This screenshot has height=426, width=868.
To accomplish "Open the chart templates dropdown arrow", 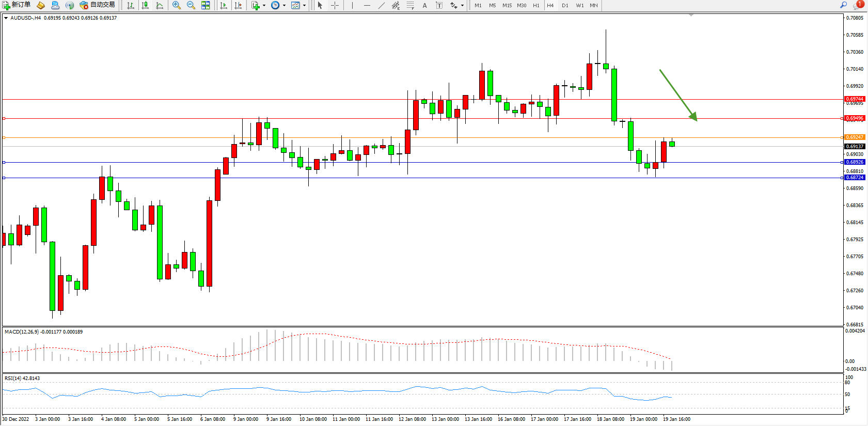I will coord(304,5).
